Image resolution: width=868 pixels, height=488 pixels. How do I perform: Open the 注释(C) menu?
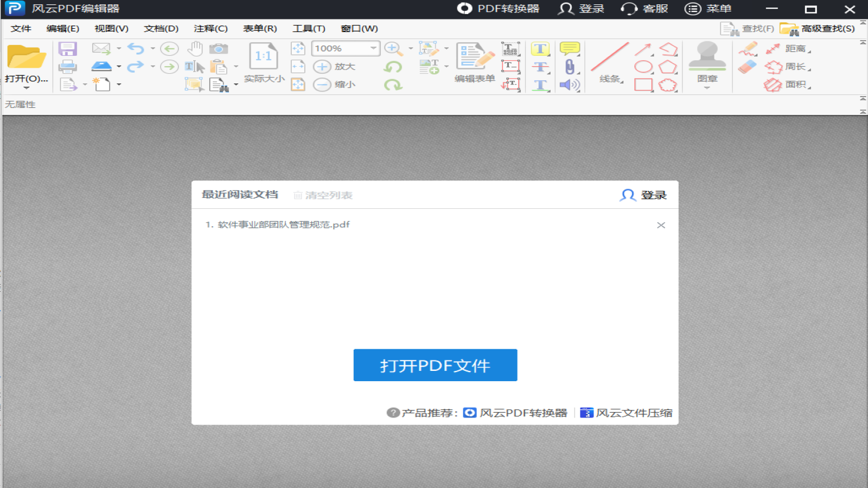[x=210, y=28]
